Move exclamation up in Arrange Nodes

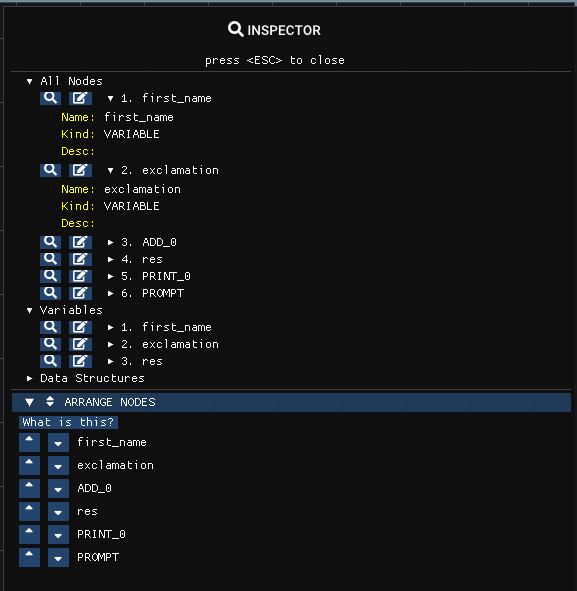[29, 465]
